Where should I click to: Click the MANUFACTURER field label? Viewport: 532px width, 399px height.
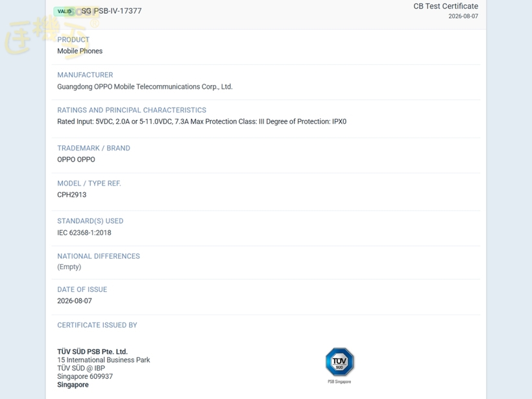coord(85,75)
